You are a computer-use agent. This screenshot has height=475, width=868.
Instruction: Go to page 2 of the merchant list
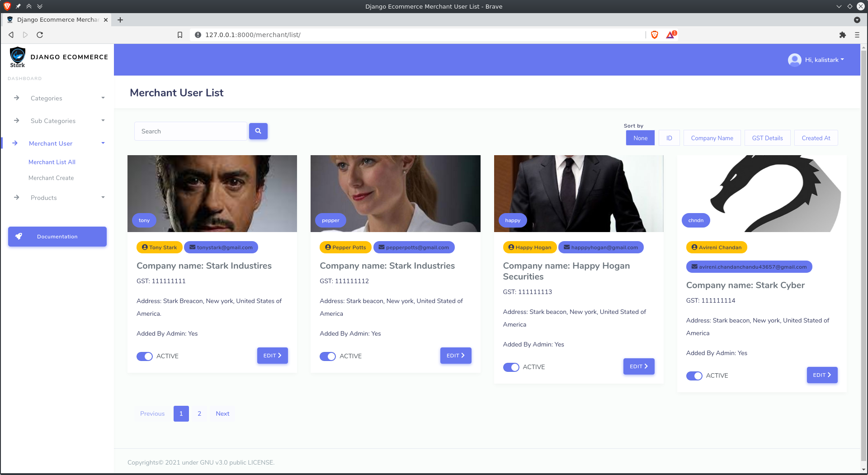199,413
